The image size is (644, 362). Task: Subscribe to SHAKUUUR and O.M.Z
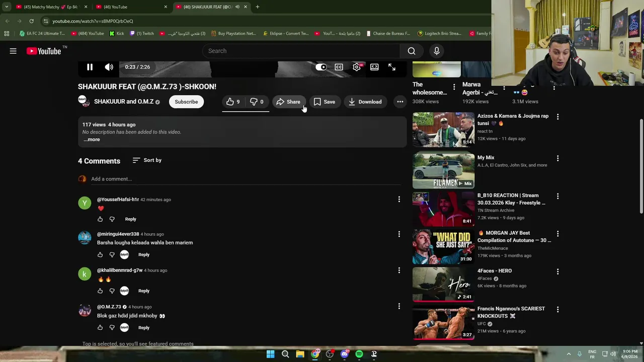coord(186,102)
